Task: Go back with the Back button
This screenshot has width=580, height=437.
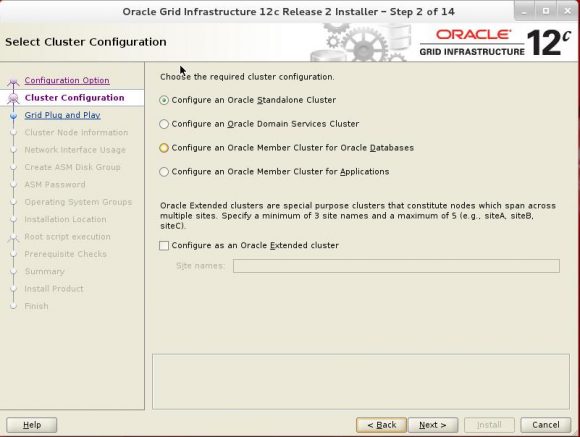Action: tap(381, 425)
